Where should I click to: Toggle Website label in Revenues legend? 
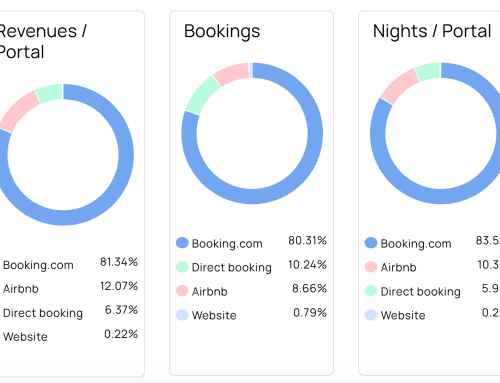(25, 337)
